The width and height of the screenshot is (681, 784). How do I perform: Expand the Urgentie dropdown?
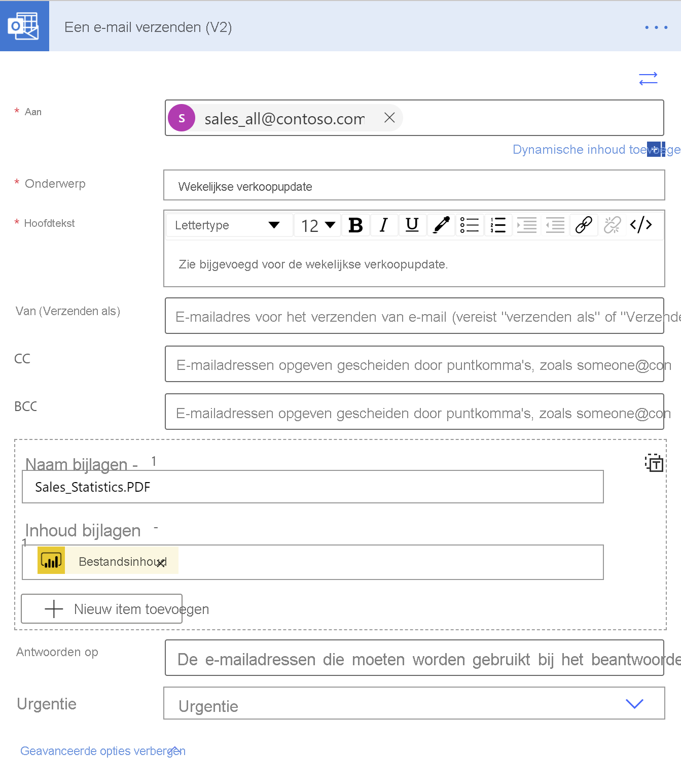[414, 703]
